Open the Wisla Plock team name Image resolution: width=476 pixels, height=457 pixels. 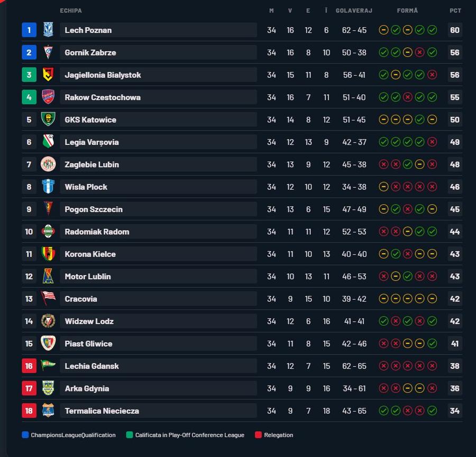86,187
